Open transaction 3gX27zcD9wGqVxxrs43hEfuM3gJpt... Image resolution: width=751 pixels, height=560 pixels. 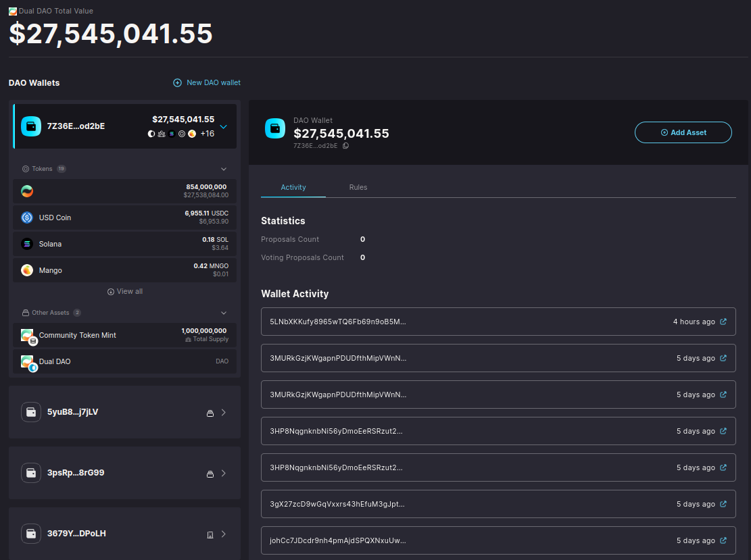[x=498, y=504]
